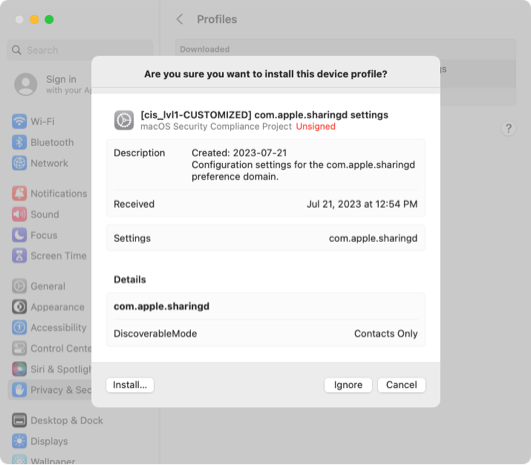The height and width of the screenshot is (465, 531).
Task: Select Sound label in the sidebar
Action: [45, 214]
